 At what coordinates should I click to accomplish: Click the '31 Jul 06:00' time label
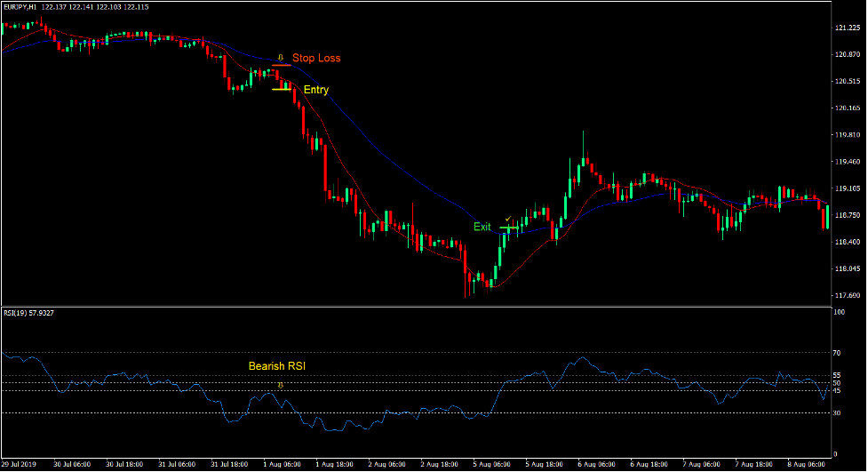click(x=177, y=464)
